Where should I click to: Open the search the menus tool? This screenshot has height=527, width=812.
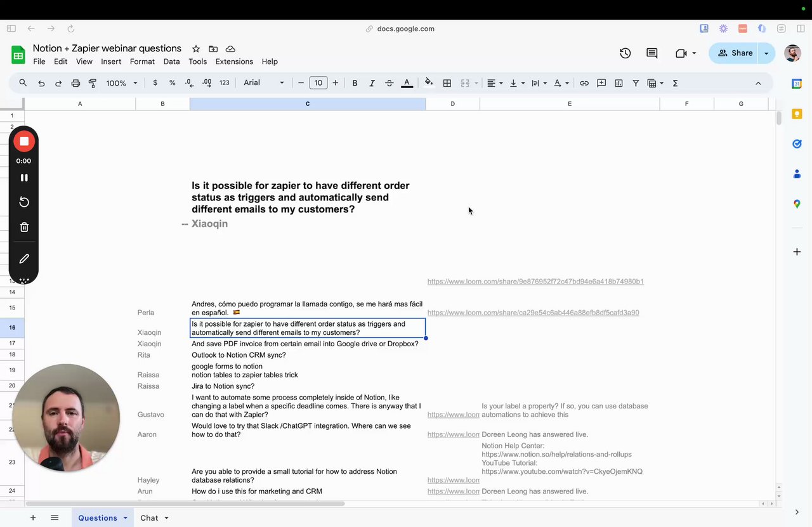click(x=23, y=83)
